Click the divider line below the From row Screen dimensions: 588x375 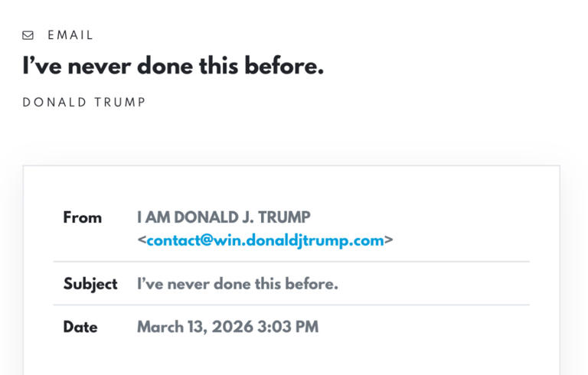point(291,262)
